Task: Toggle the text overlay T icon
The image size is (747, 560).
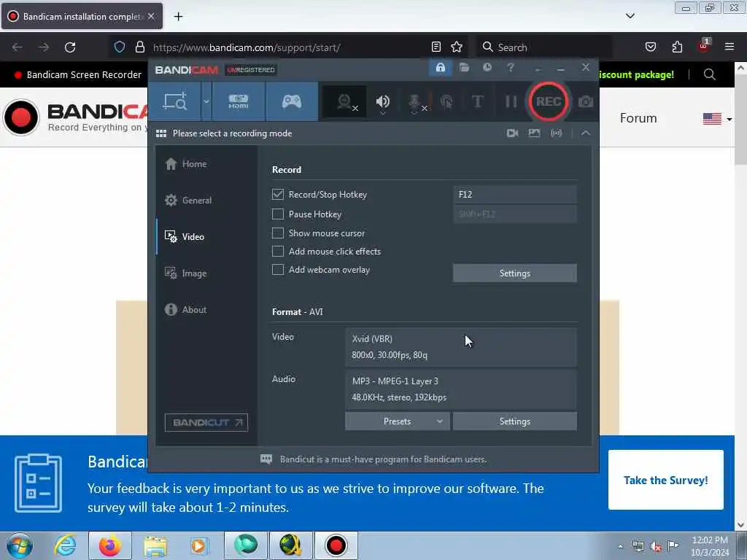Action: (477, 101)
